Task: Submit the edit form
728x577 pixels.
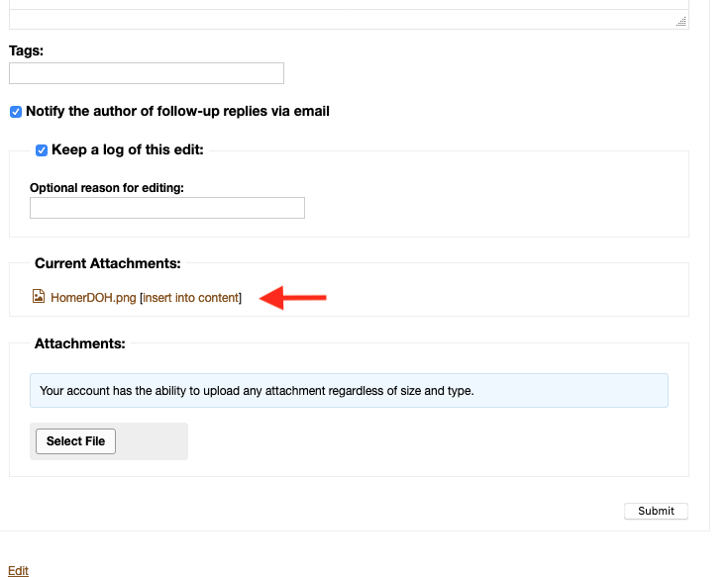Action: click(x=656, y=511)
